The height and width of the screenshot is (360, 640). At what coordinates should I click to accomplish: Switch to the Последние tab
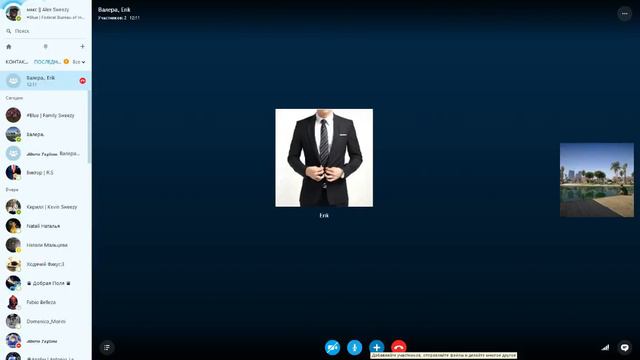[47, 62]
